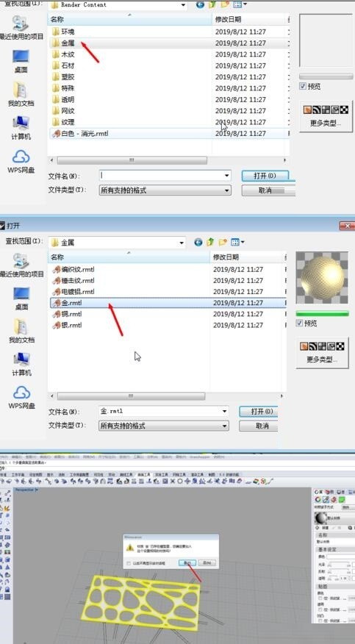Select the 白色 - 消光.rmtl material file

(x=80, y=134)
